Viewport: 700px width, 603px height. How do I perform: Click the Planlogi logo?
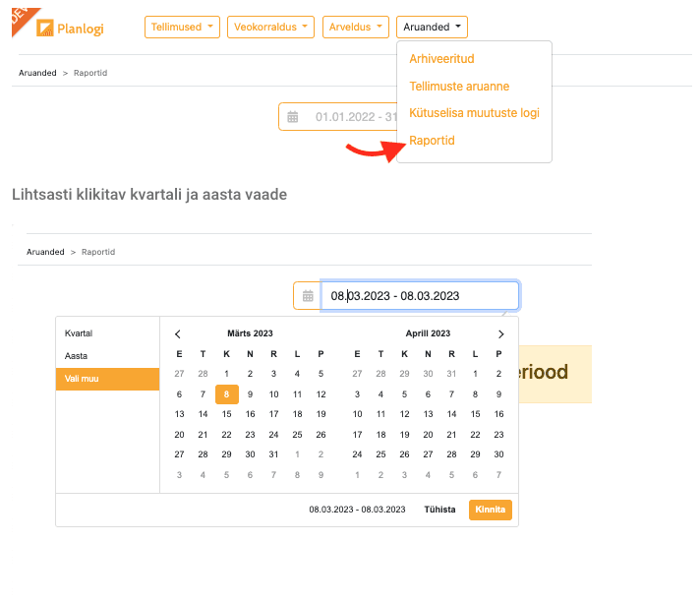[70, 28]
